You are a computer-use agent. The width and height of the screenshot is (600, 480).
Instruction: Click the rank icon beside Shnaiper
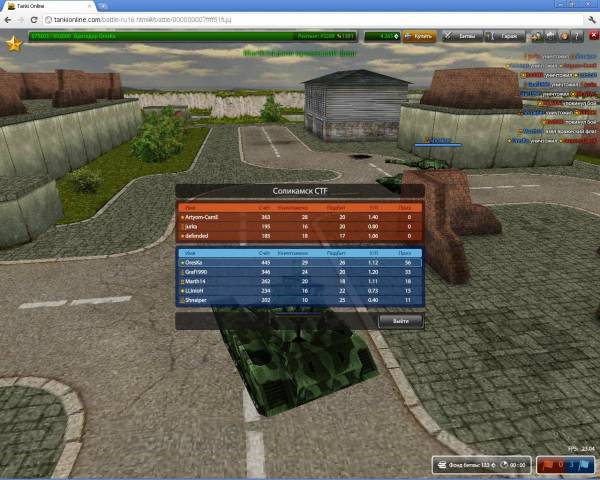pyautogui.click(x=183, y=300)
